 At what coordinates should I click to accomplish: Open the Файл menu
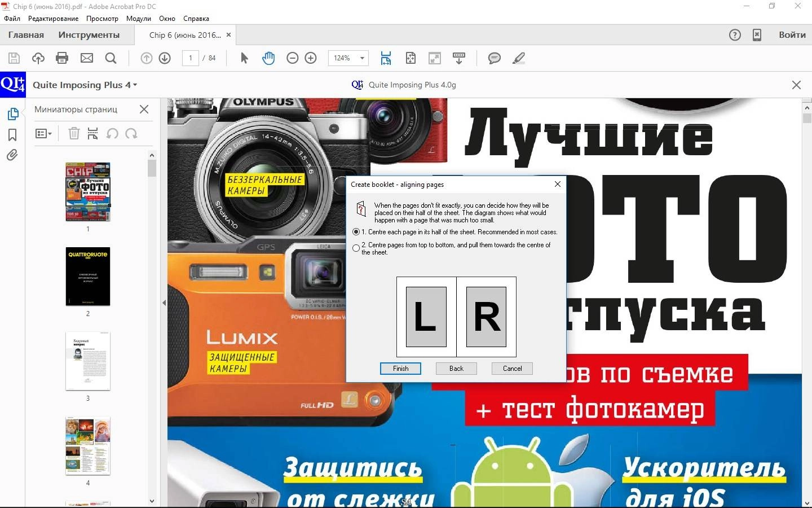12,19
